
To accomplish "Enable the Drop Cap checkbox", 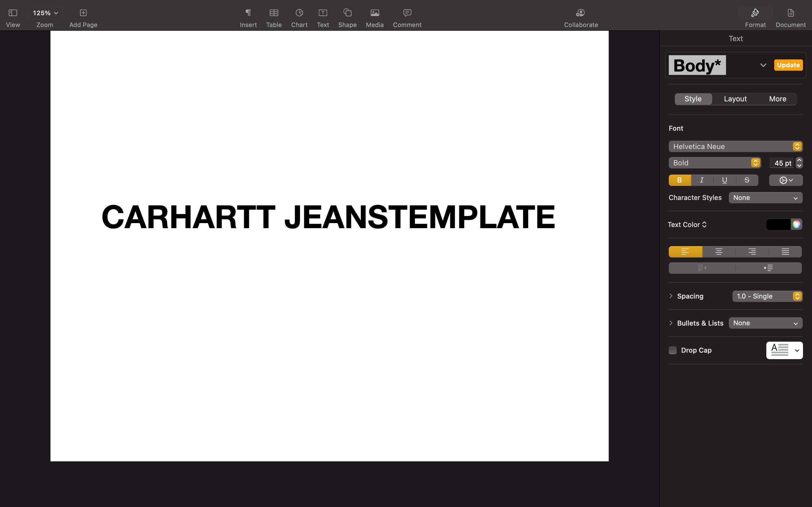I will [672, 350].
